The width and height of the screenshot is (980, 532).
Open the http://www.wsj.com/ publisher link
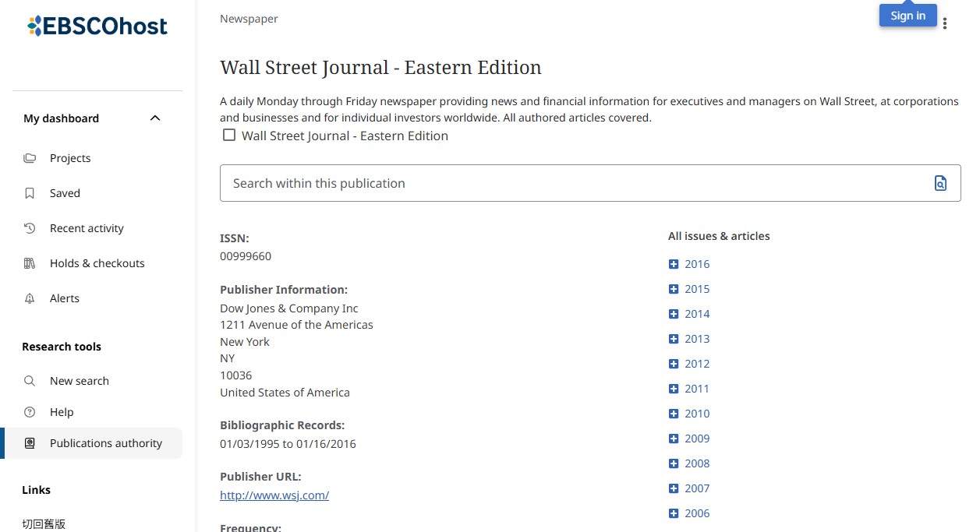point(274,495)
